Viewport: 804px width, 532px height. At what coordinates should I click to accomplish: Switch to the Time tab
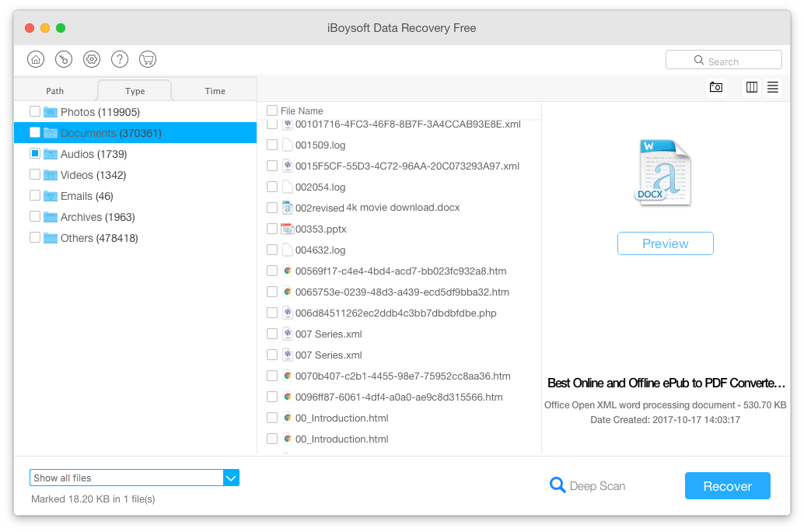(215, 91)
